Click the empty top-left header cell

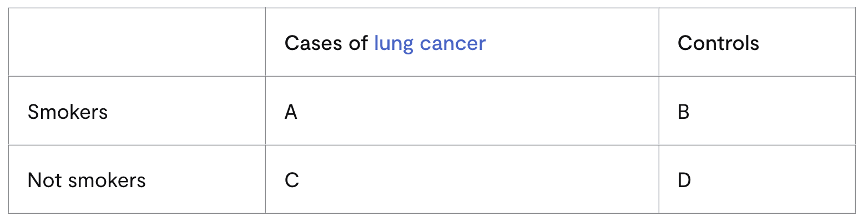(137, 42)
